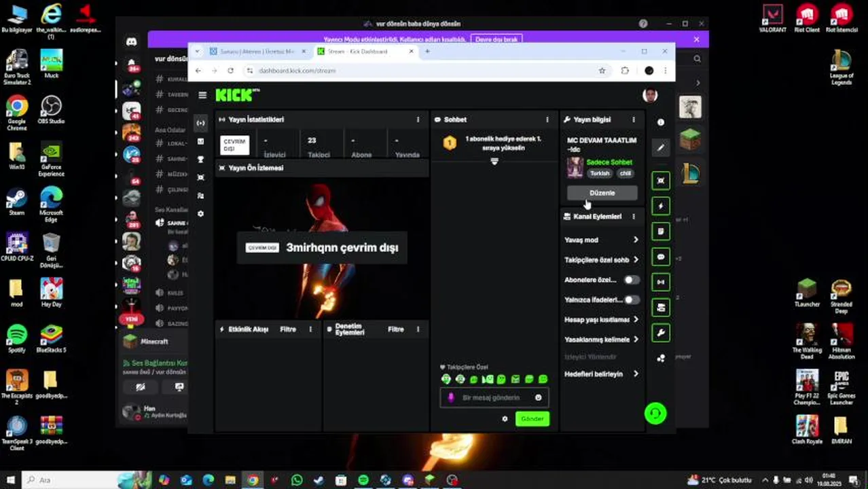Reload the Kick dashboard page
This screenshot has width=868, height=489.
[230, 71]
